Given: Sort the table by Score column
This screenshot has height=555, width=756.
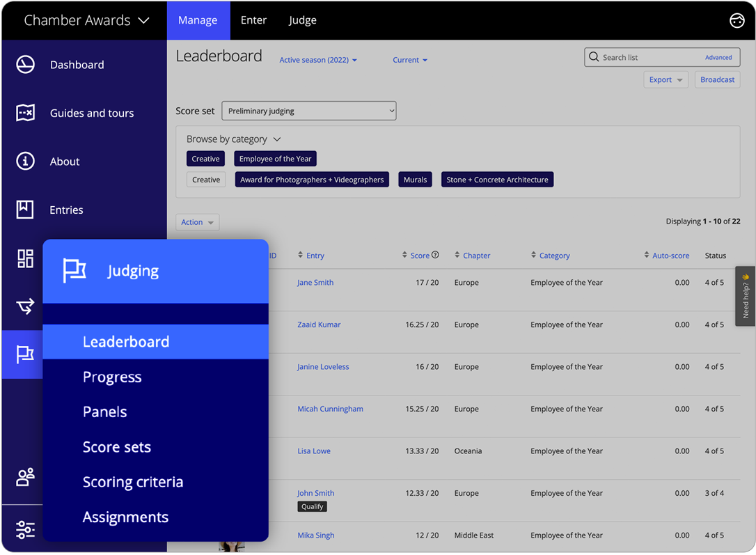Looking at the screenshot, I should point(422,255).
